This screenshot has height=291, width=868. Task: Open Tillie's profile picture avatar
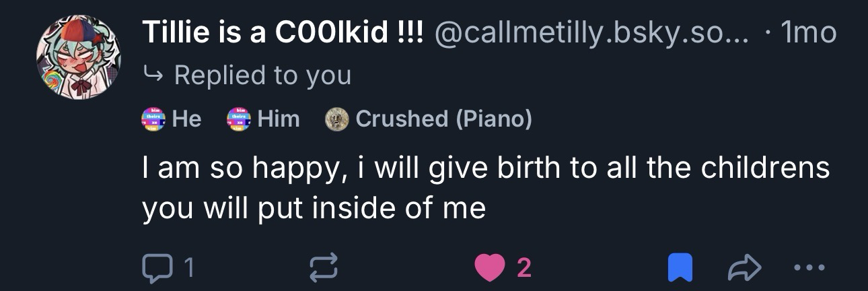pos(79,57)
